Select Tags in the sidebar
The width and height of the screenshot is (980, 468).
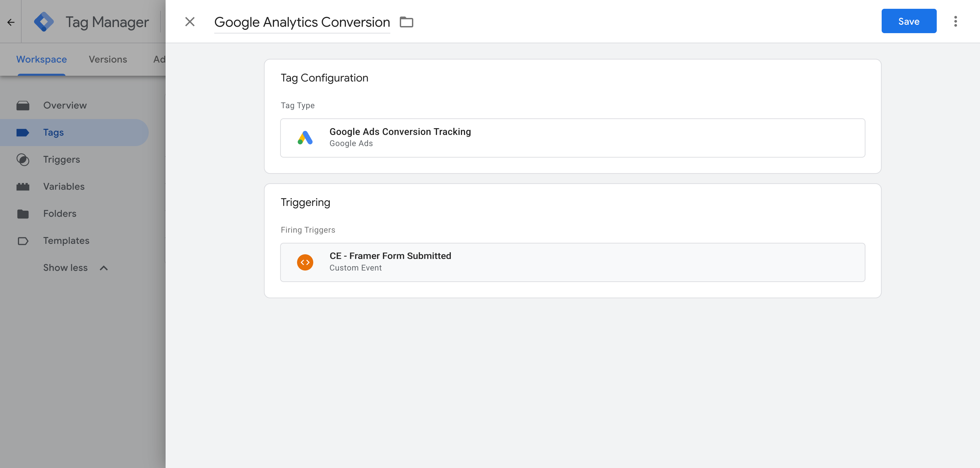pyautogui.click(x=74, y=132)
